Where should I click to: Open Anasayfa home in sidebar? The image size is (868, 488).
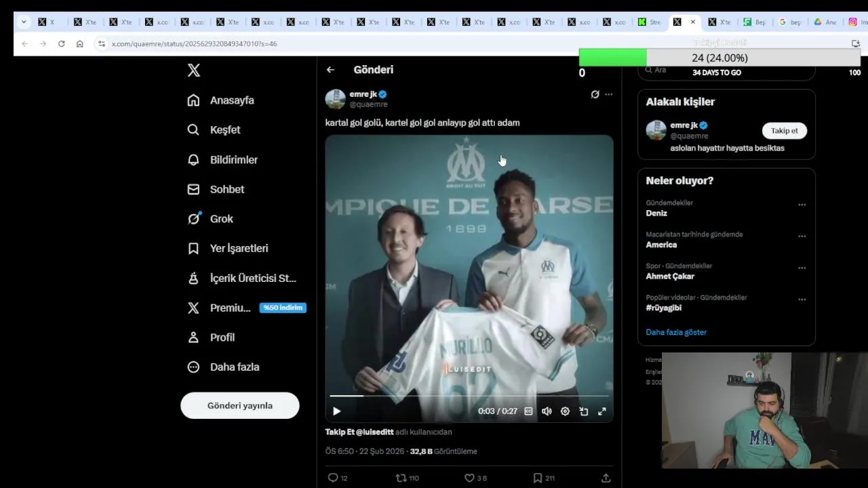(221, 100)
